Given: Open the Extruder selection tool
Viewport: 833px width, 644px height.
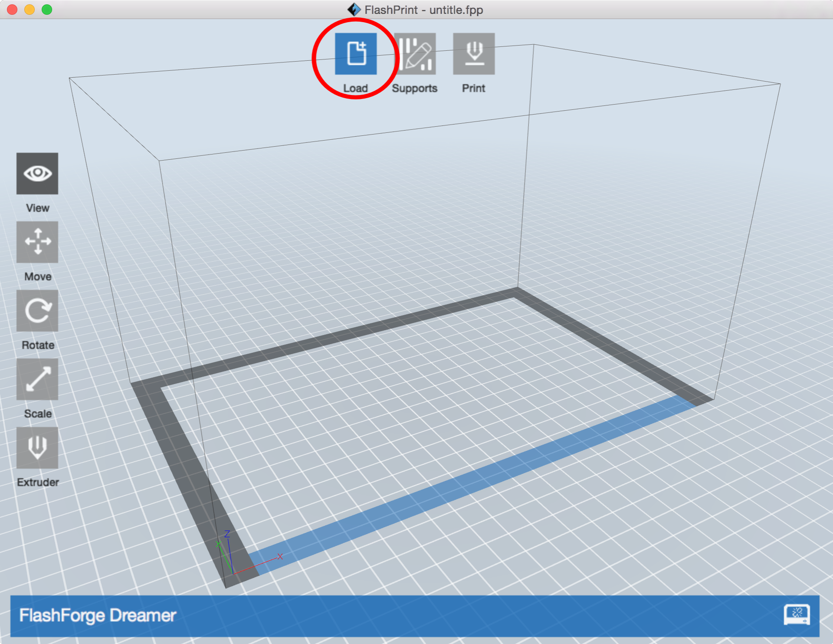Looking at the screenshot, I should pos(37,448).
